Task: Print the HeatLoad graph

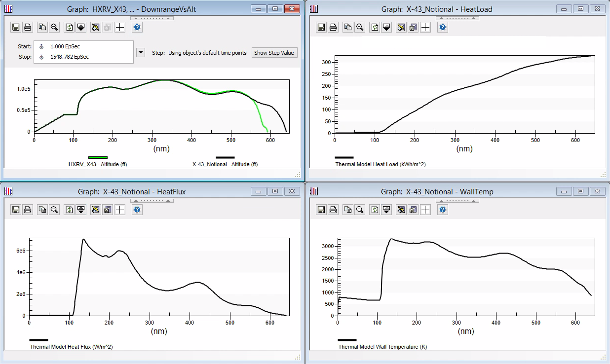Action: [333, 28]
